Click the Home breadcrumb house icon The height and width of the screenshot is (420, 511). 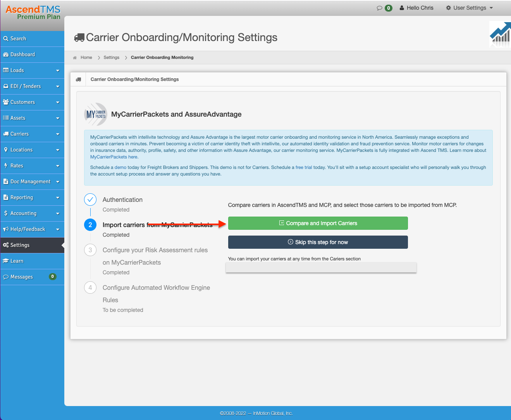(x=75, y=58)
